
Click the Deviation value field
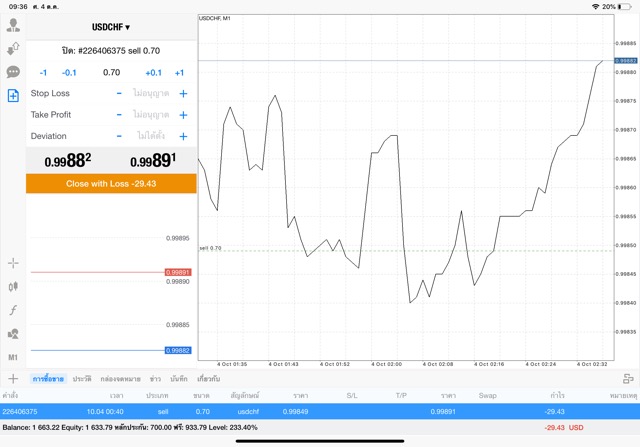[151, 136]
